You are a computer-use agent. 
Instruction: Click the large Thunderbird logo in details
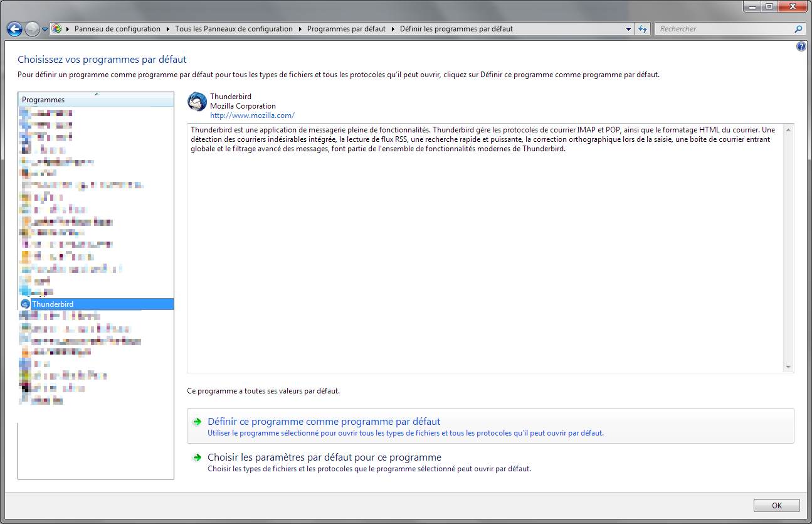[x=198, y=102]
